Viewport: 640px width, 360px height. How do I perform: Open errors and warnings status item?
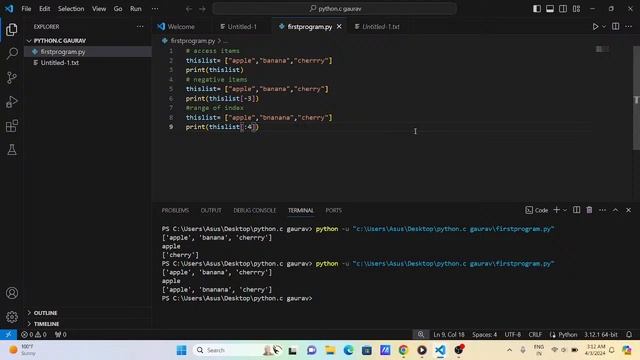click(34, 335)
